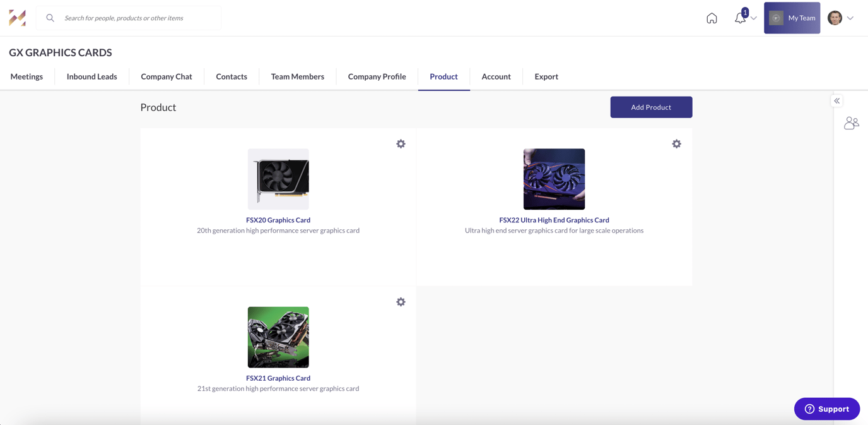
Task: Select the My Team button
Action: (792, 18)
